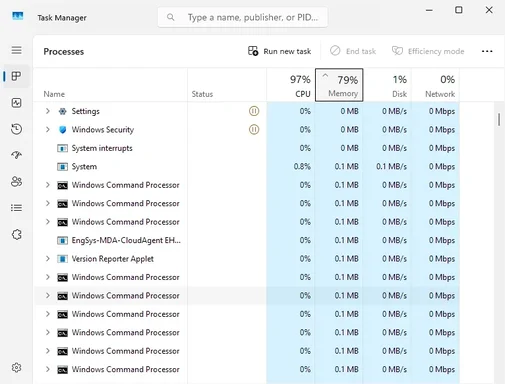Click the Run new task button
The height and width of the screenshot is (384, 505).
tap(279, 51)
